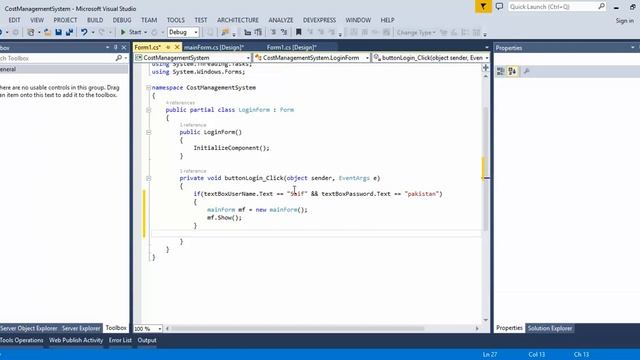Open the BUILD menu

click(95, 20)
